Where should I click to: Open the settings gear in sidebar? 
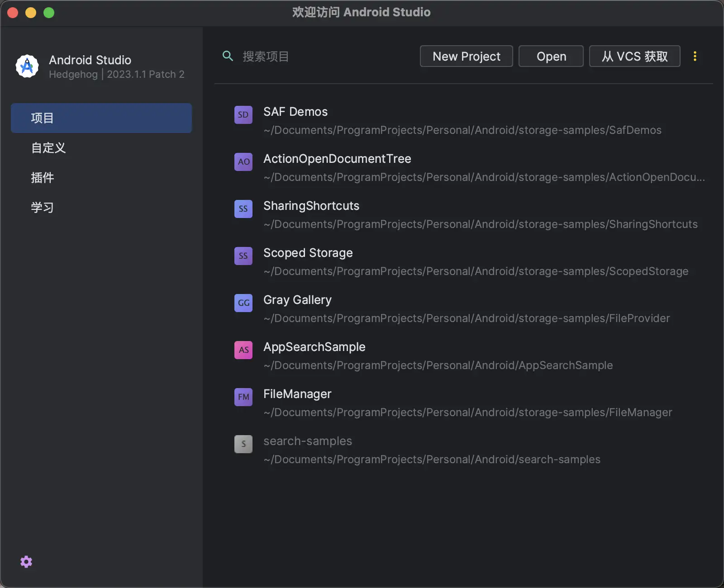coord(26,562)
